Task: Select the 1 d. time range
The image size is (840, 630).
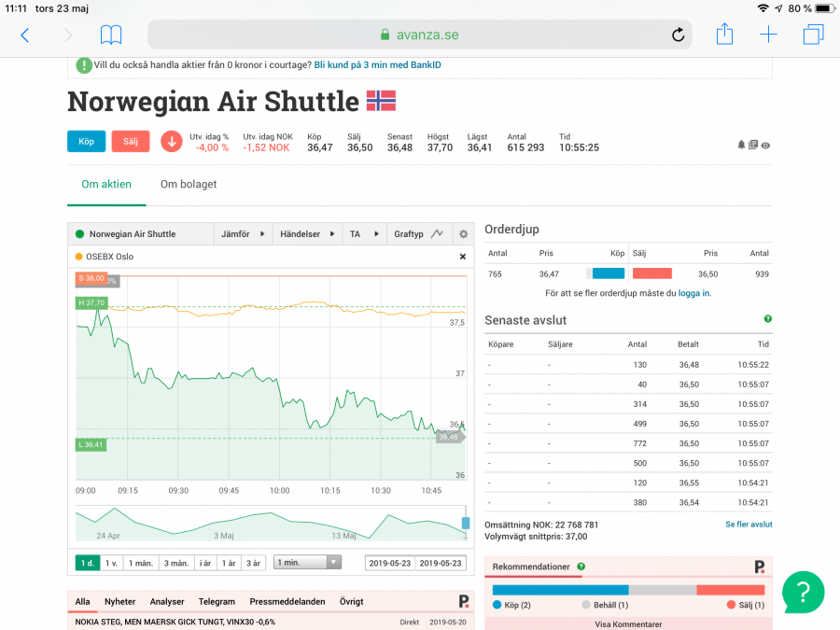Action: (88, 563)
